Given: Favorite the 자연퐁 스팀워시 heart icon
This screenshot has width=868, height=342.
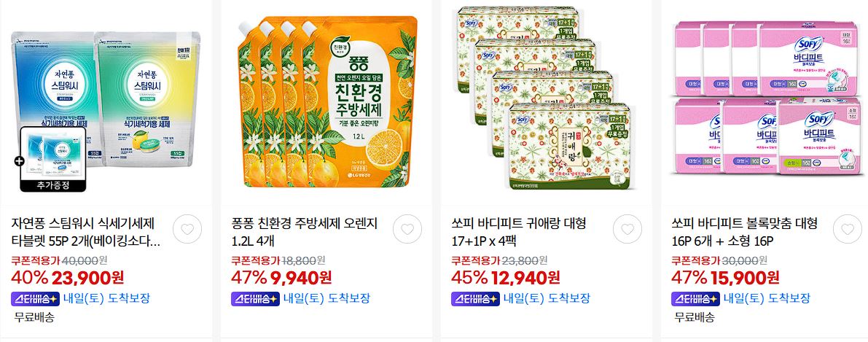Looking at the screenshot, I should (187, 229).
